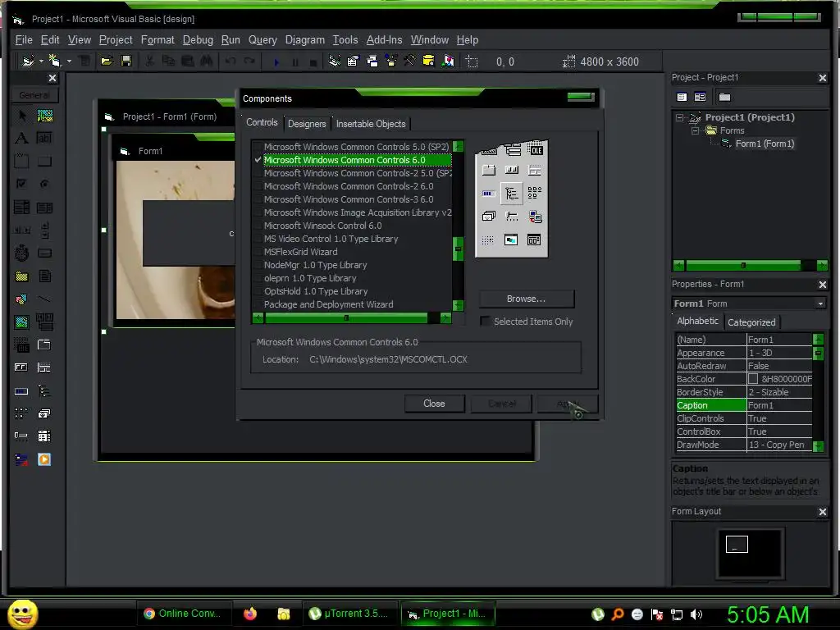
Task: Click the Properties Window toolbar icon
Action: [353, 61]
